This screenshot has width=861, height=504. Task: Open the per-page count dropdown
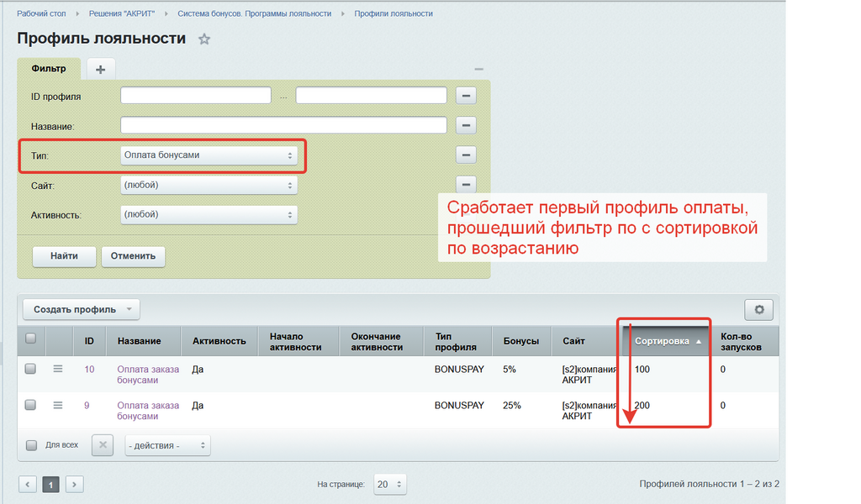[390, 485]
